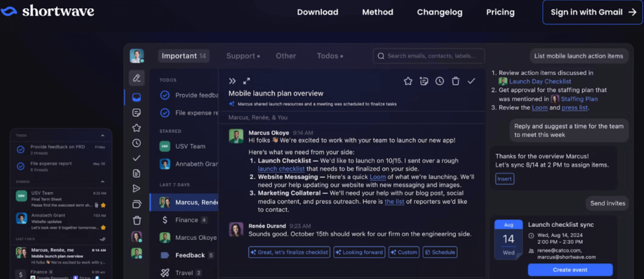
Task: Switch to the Todos tab
Action: coord(330,56)
